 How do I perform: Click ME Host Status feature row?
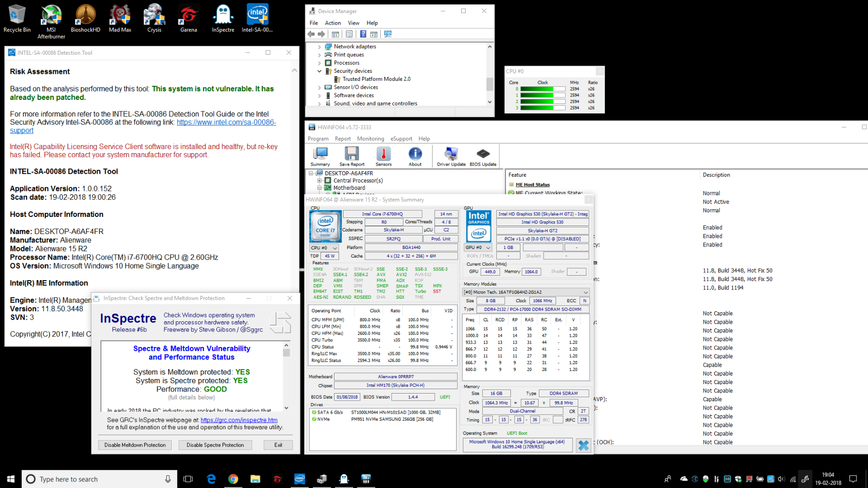coord(532,185)
